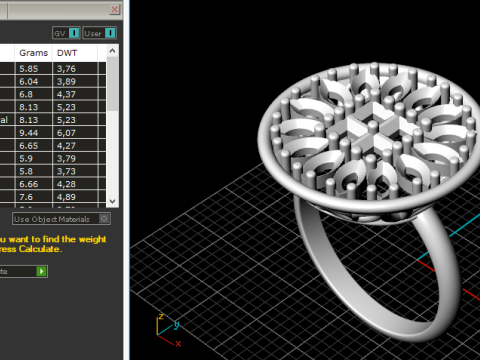Image resolution: width=480 pixels, height=360 pixels.
Task: Select the 3,89 DWT cell
Action: point(75,81)
